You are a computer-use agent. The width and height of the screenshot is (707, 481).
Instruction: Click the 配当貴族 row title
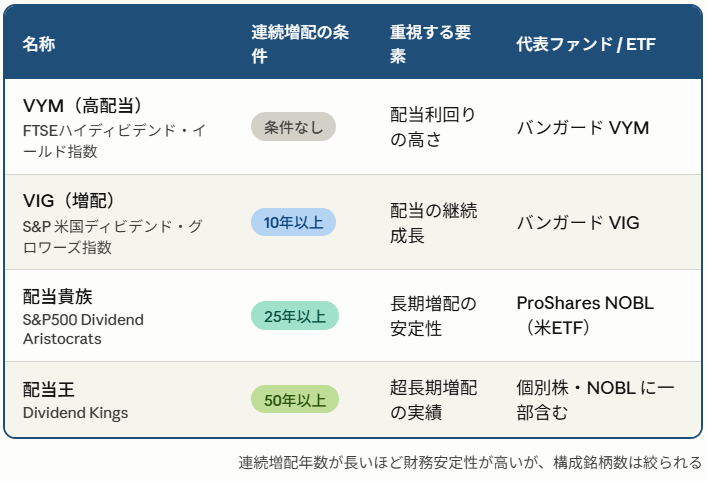point(58,297)
